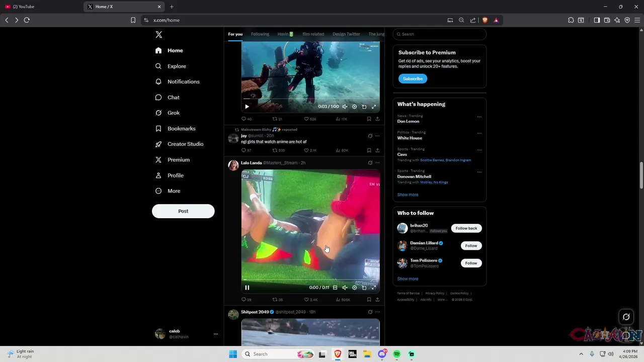
Task: Like the post with 526 likes
Action: pos(310,119)
